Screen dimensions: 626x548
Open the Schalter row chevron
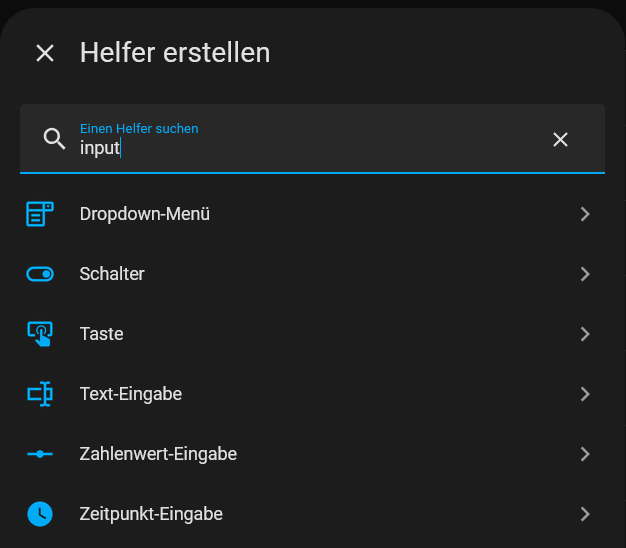pos(585,274)
